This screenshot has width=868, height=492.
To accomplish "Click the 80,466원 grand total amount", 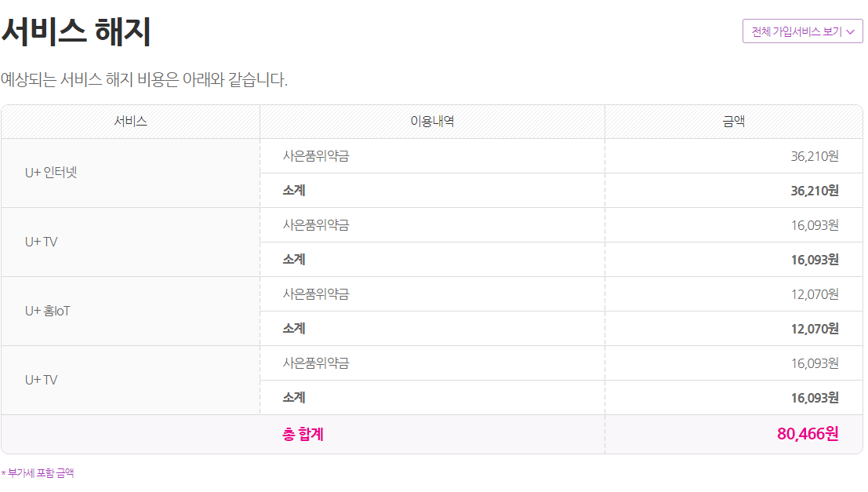I will 808,434.
